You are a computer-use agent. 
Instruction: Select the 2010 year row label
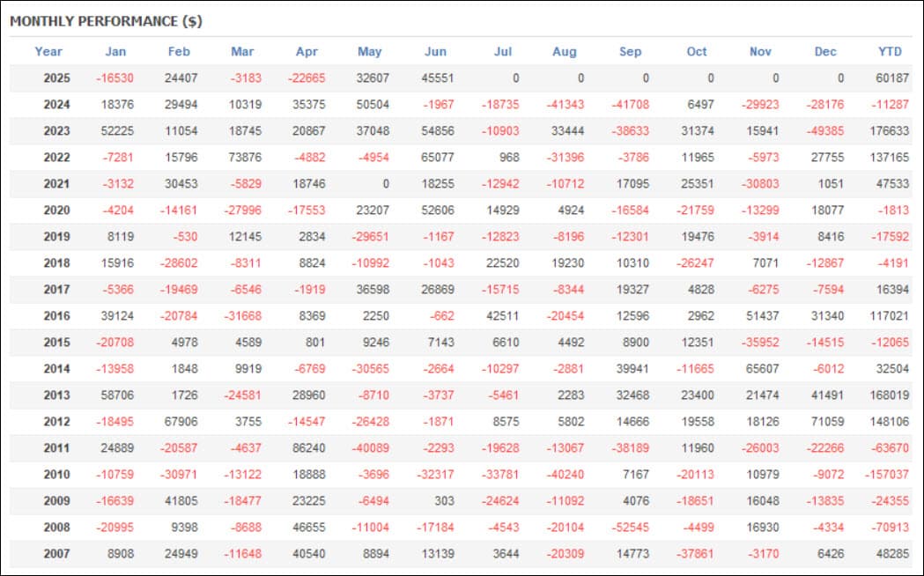pos(56,475)
